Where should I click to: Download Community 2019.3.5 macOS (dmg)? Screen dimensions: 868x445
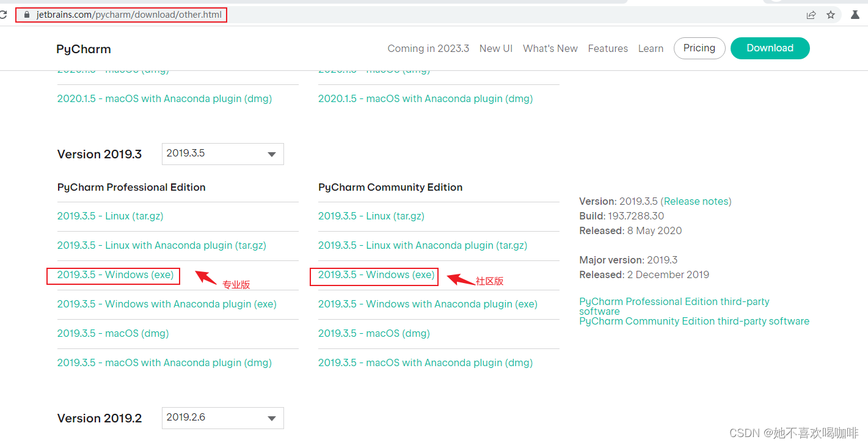tap(374, 333)
